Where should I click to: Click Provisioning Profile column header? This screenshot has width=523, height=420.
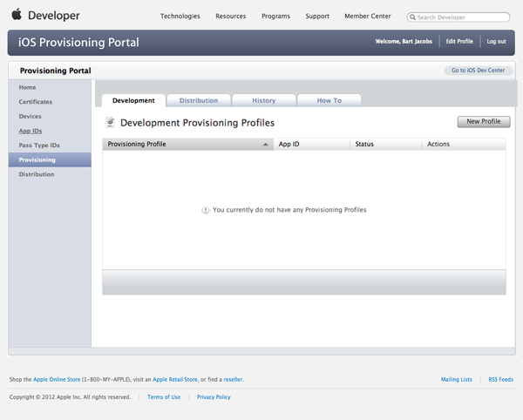pos(187,145)
